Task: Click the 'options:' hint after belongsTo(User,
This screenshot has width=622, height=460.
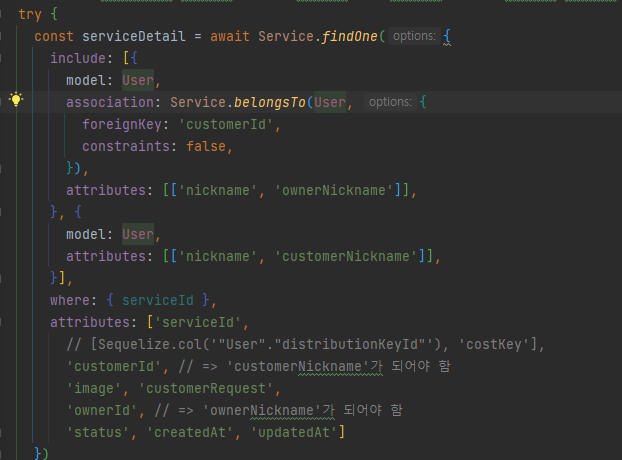Action: pos(390,102)
